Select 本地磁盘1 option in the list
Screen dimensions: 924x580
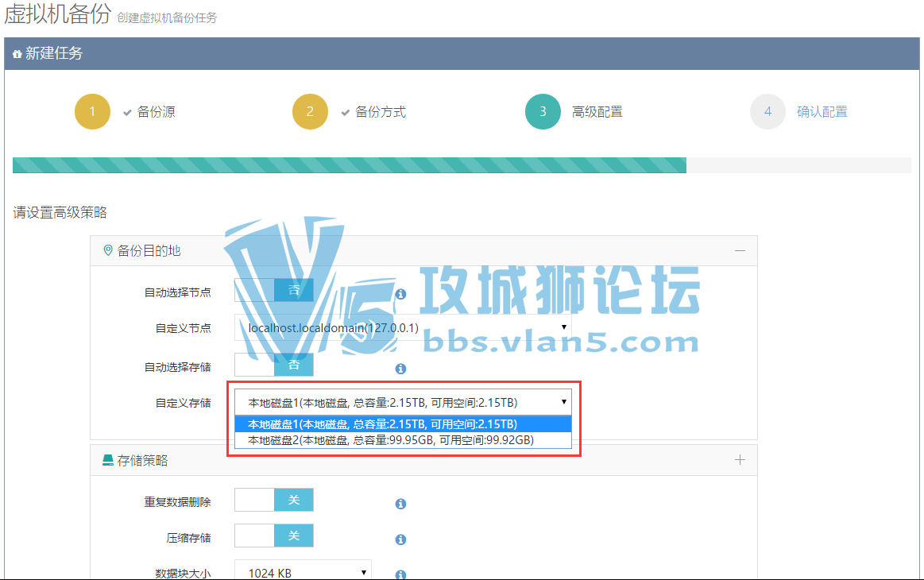point(403,424)
